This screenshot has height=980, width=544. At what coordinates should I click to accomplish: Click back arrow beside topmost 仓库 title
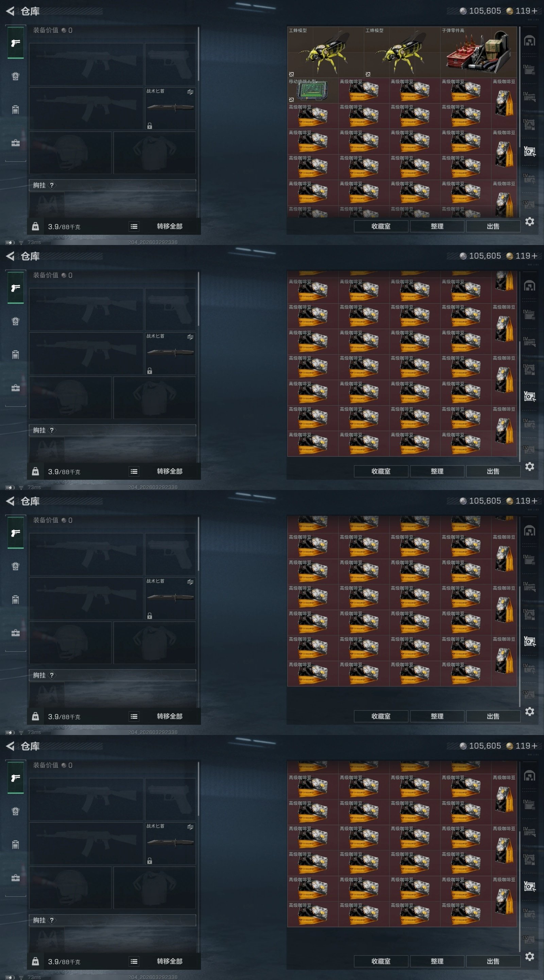[x=10, y=12]
